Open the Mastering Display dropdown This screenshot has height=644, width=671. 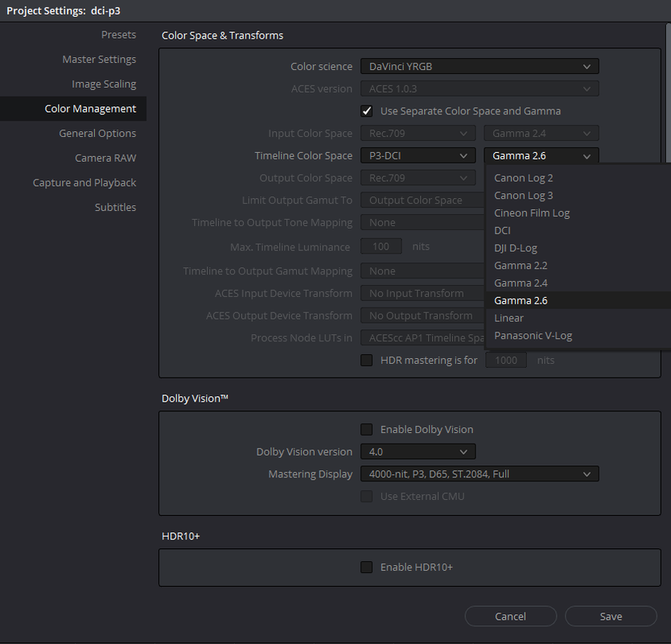480,474
